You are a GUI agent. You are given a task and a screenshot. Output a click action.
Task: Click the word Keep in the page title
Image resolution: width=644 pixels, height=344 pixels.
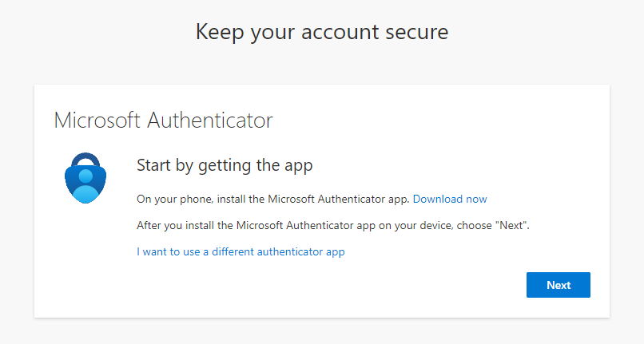[220, 33]
